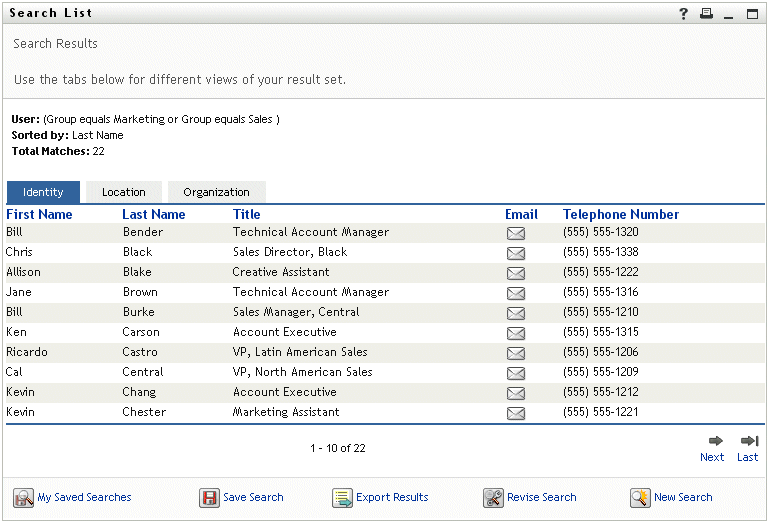Click the email envelope icon for Bill Bender
The image size is (768, 522).
coord(515,233)
